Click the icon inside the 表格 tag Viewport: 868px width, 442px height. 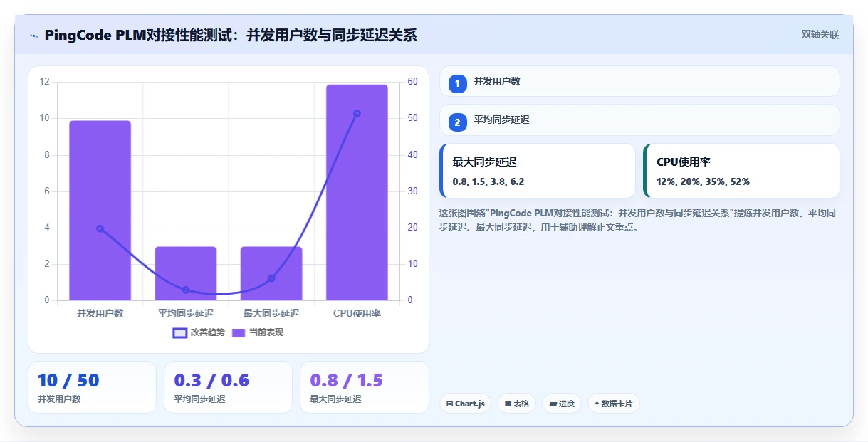click(508, 404)
